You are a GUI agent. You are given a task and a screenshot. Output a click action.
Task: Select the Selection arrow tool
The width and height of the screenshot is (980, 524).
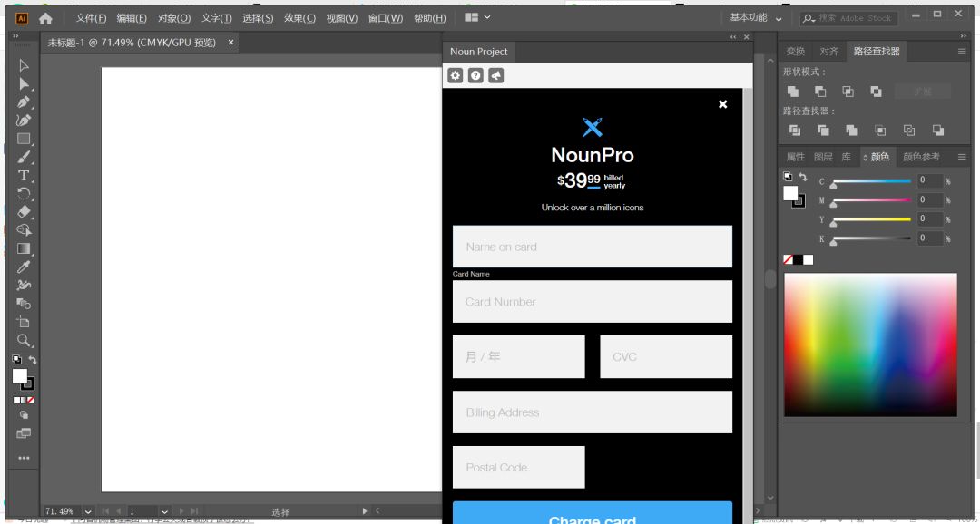coord(24,65)
